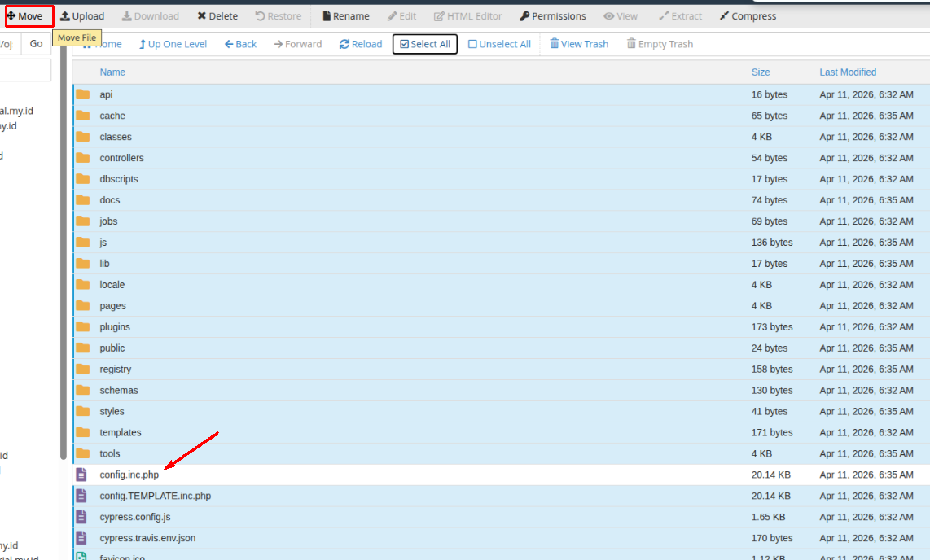Navigate Forward in file manager
Image resolution: width=930 pixels, height=560 pixels.
pyautogui.click(x=298, y=44)
